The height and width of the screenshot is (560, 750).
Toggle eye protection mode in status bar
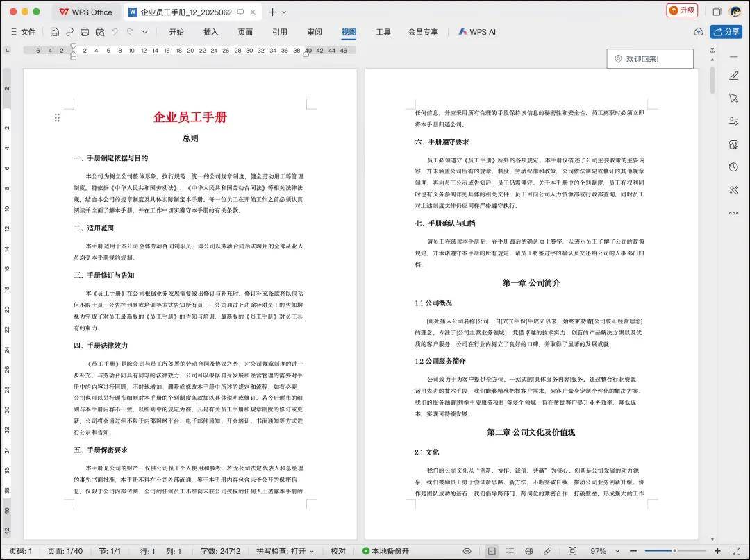pyautogui.click(x=467, y=551)
